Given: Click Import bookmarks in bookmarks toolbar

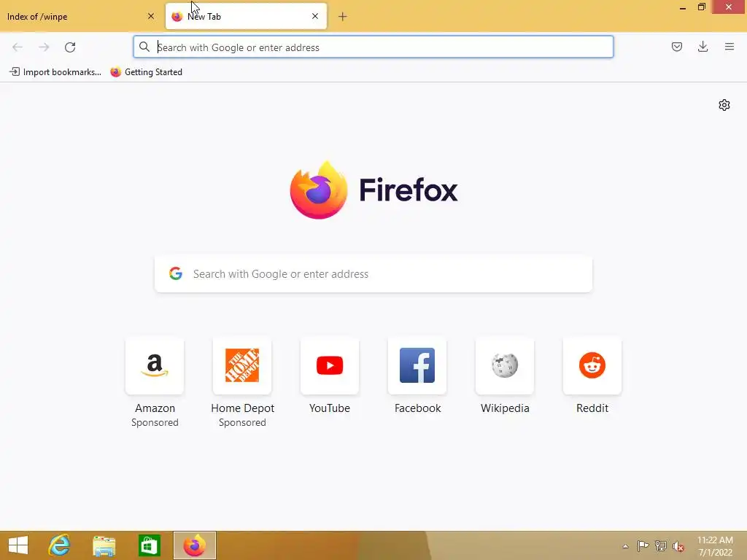Looking at the screenshot, I should pos(55,72).
